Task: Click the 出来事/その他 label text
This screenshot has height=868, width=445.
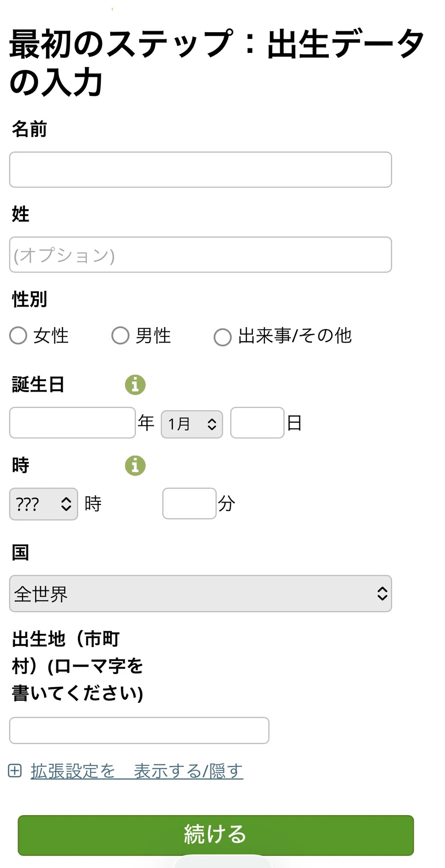Action: point(295,335)
